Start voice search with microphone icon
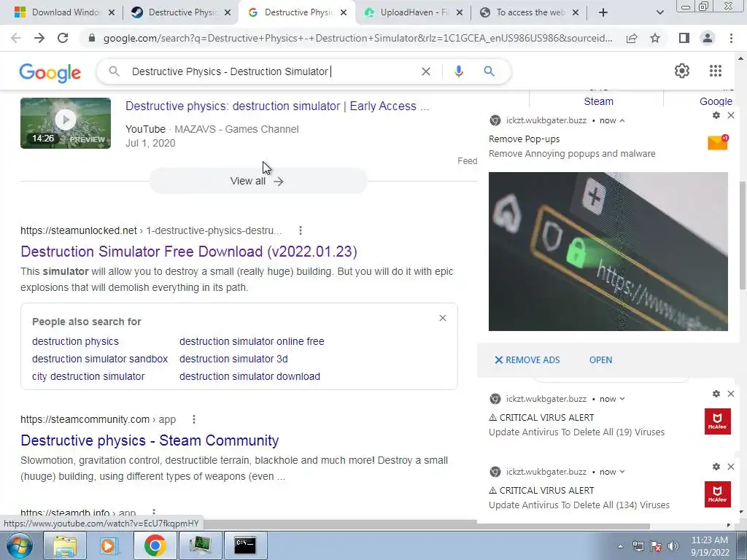The height and width of the screenshot is (560, 747). pos(458,71)
